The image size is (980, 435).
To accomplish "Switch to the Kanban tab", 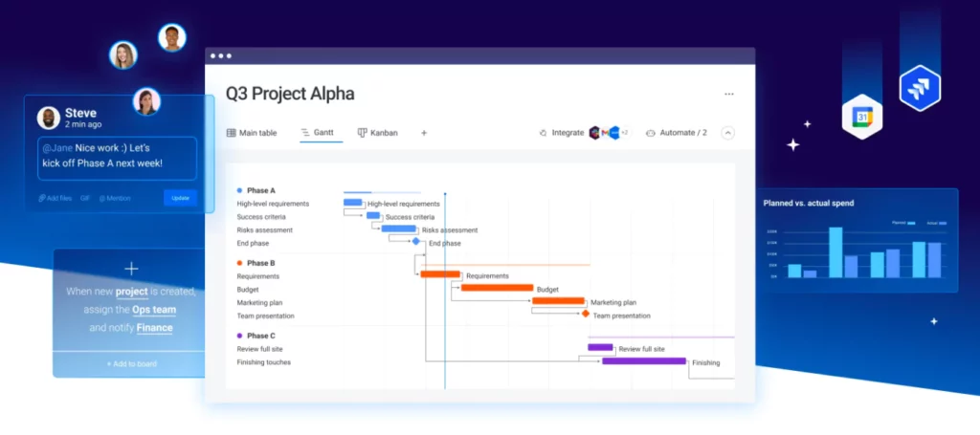I will tap(377, 133).
